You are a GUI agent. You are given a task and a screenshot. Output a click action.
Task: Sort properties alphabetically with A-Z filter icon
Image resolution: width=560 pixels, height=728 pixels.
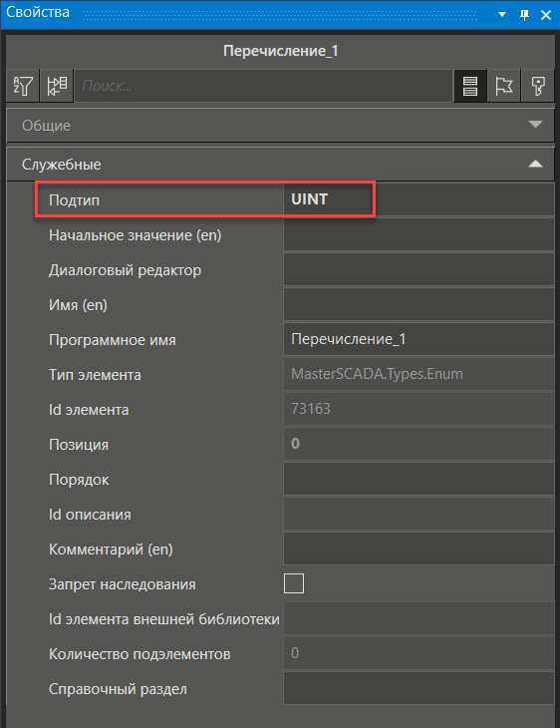point(23,86)
